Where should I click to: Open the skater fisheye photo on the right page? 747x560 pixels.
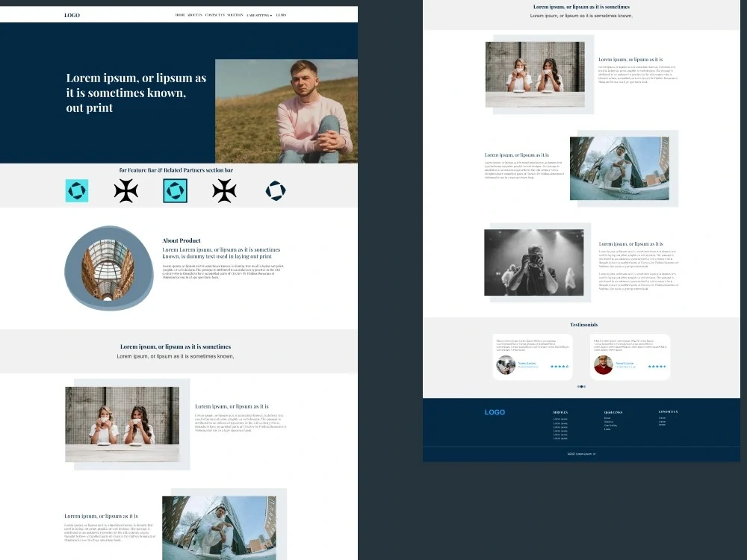coord(619,168)
